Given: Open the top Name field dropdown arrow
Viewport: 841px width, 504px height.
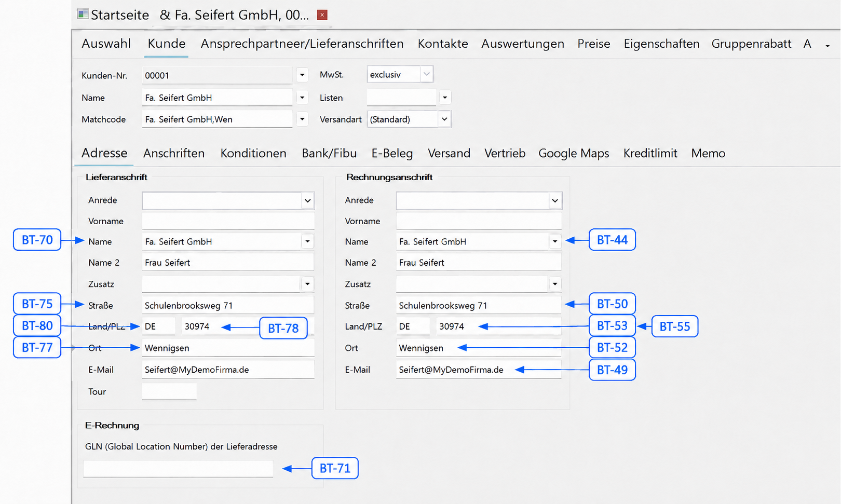Looking at the screenshot, I should click(302, 97).
